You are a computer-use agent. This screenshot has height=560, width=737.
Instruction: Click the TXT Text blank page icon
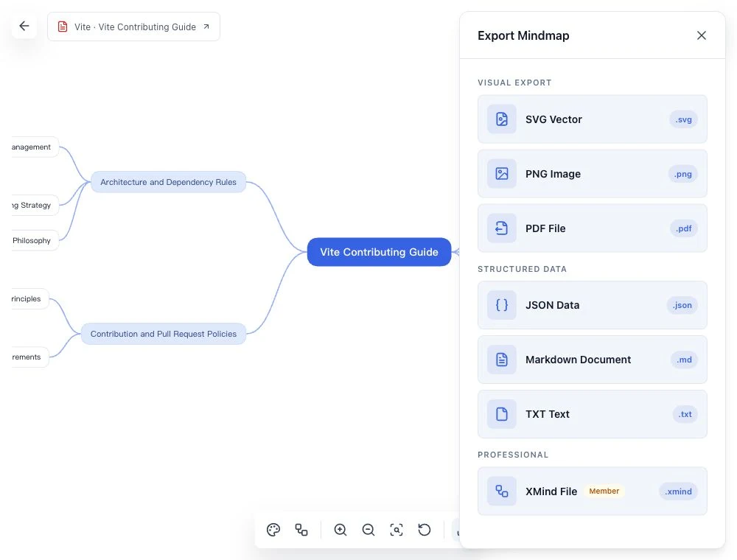[501, 414]
